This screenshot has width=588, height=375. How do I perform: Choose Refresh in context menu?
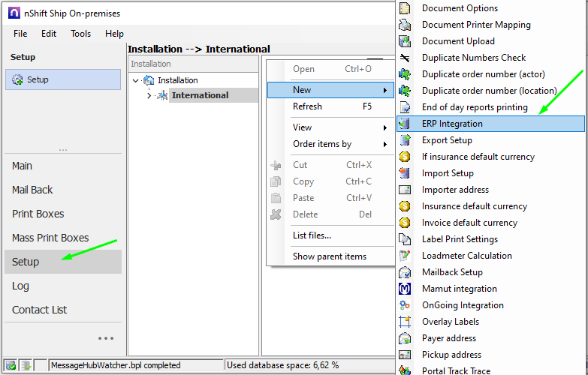pyautogui.click(x=330, y=106)
